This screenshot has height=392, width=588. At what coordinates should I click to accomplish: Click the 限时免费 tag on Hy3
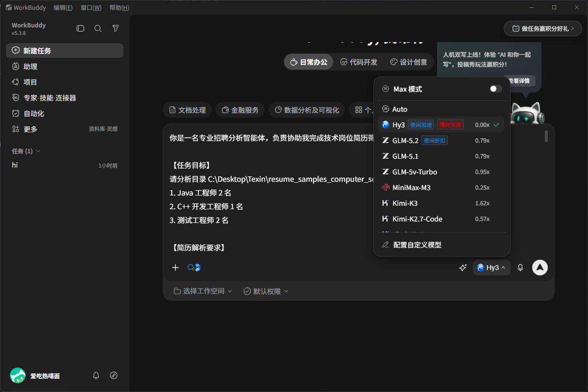pyautogui.click(x=450, y=125)
